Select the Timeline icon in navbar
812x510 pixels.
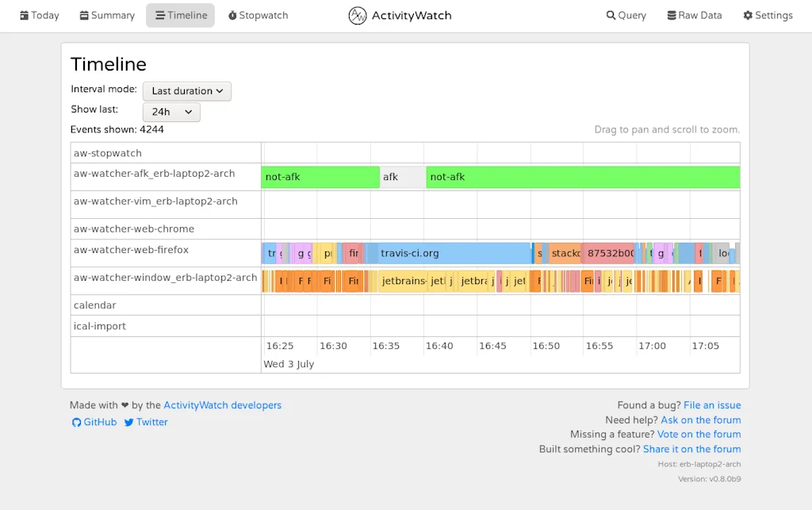pyautogui.click(x=161, y=15)
